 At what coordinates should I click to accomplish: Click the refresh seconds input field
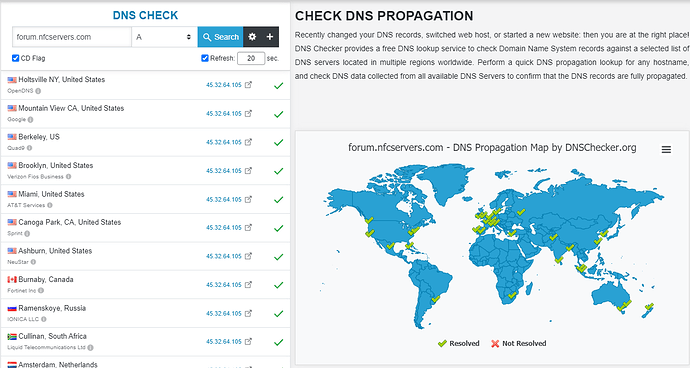(251, 58)
